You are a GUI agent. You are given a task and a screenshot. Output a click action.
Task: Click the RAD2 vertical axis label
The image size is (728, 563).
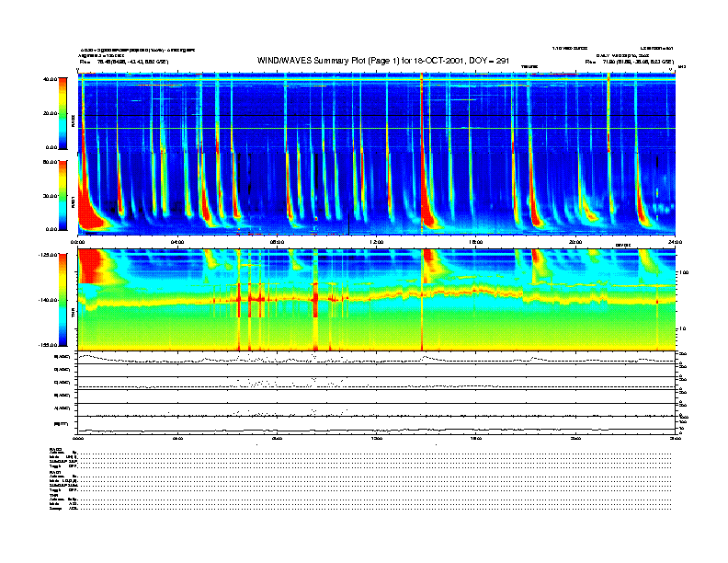point(73,121)
